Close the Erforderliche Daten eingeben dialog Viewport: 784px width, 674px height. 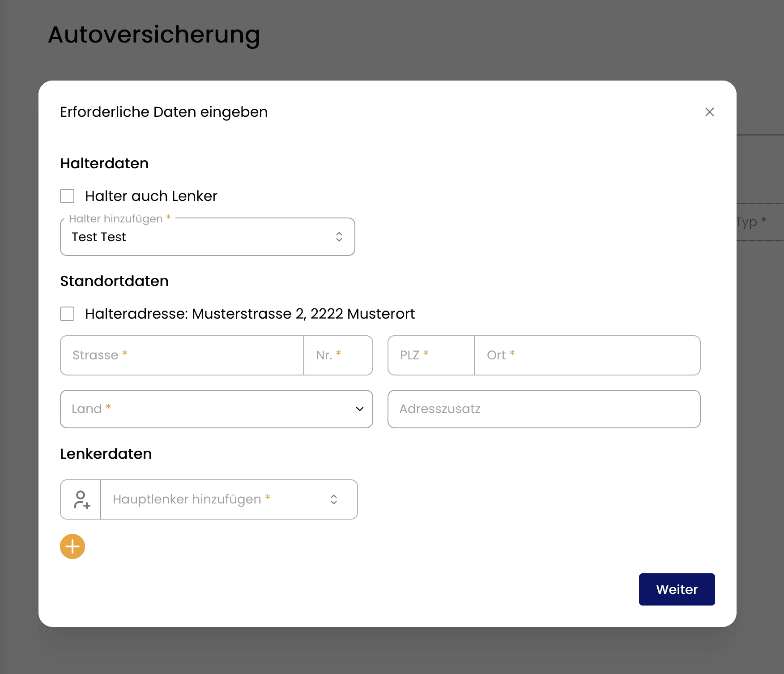pos(709,112)
